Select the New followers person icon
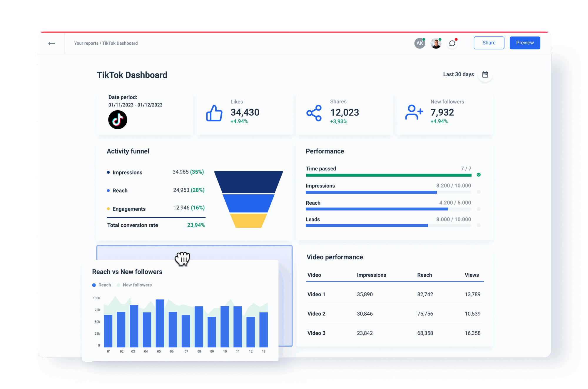This screenshot has width=588, height=389. 413,112
